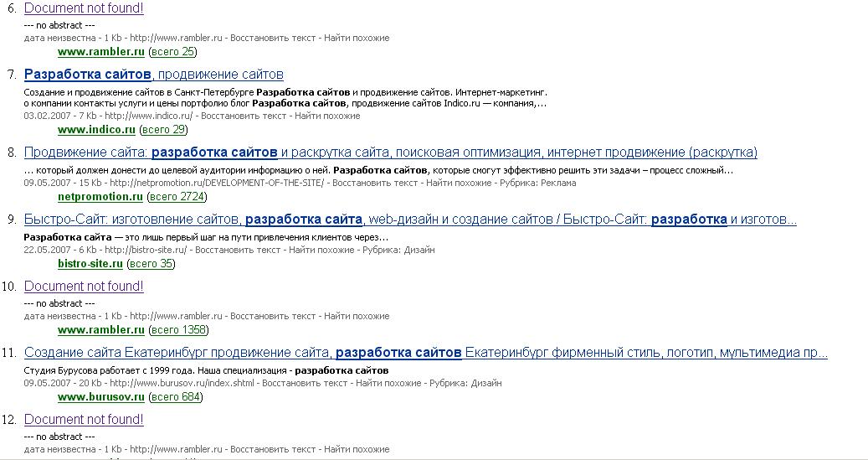Click the burusov.ru/index.shtml URL text
Screen dimensions: 868x460
(x=182, y=383)
